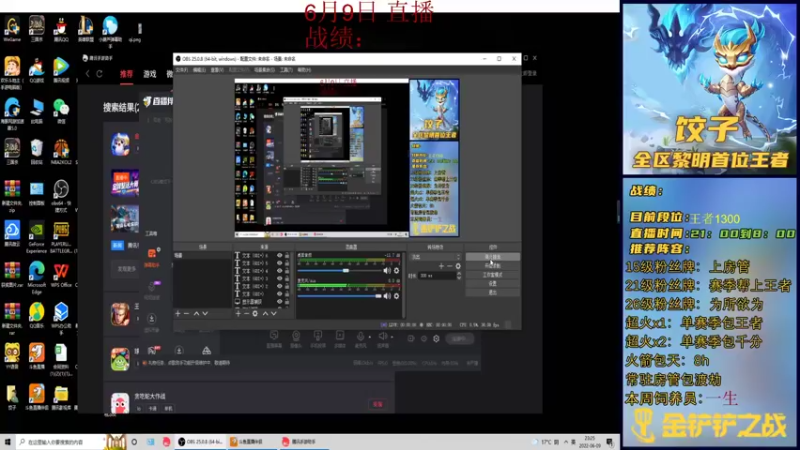The image size is (800, 450).
Task: Select the NBA2KOL2 desktop shortcut
Action: coord(61,152)
